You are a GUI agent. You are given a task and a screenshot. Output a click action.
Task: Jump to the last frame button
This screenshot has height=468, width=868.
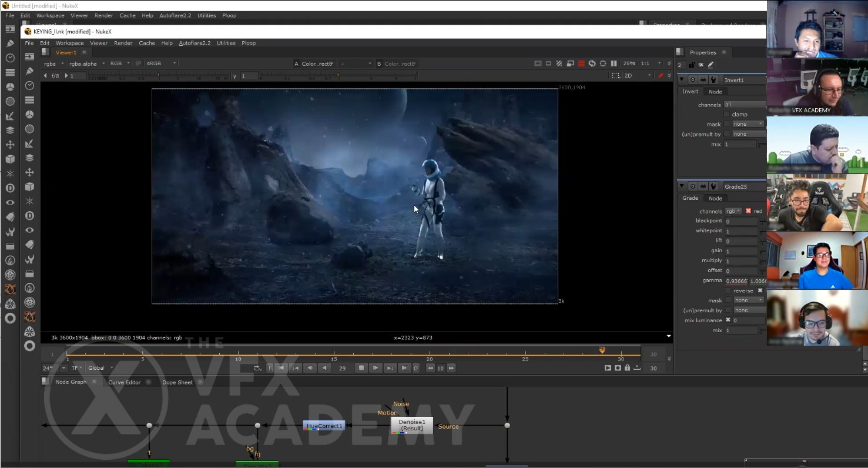tap(404, 368)
